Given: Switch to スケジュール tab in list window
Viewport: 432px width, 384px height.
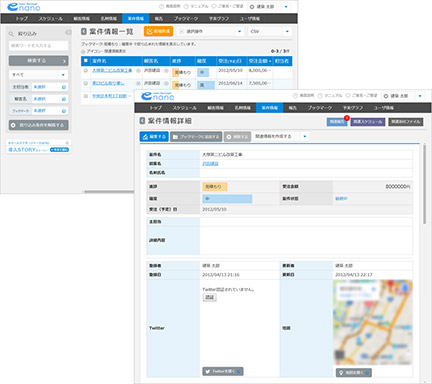Looking at the screenshot, I should pos(51,19).
